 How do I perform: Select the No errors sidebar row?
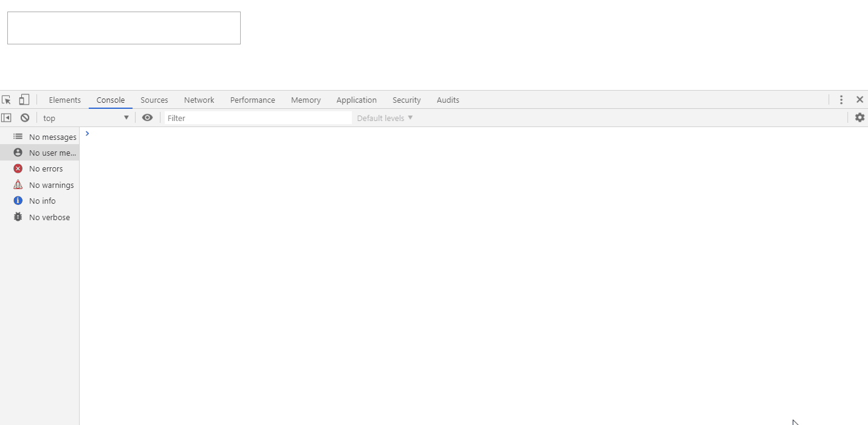click(40, 168)
